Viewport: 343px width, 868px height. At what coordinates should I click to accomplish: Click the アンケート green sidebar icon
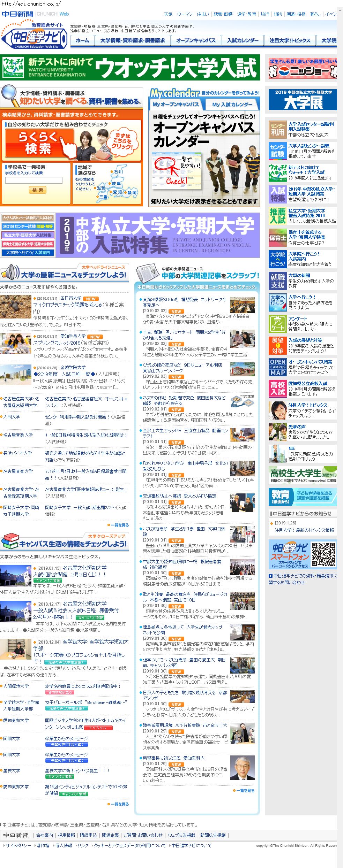(x=277, y=324)
